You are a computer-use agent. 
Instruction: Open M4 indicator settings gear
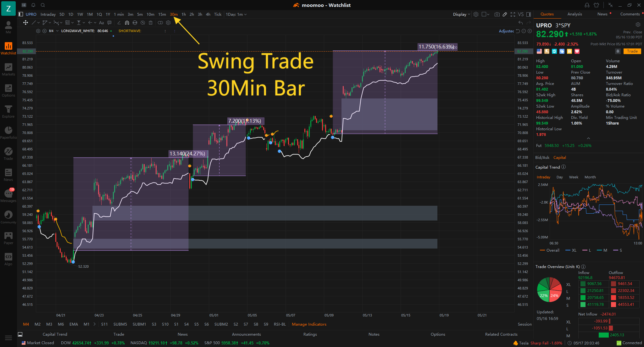[38, 31]
